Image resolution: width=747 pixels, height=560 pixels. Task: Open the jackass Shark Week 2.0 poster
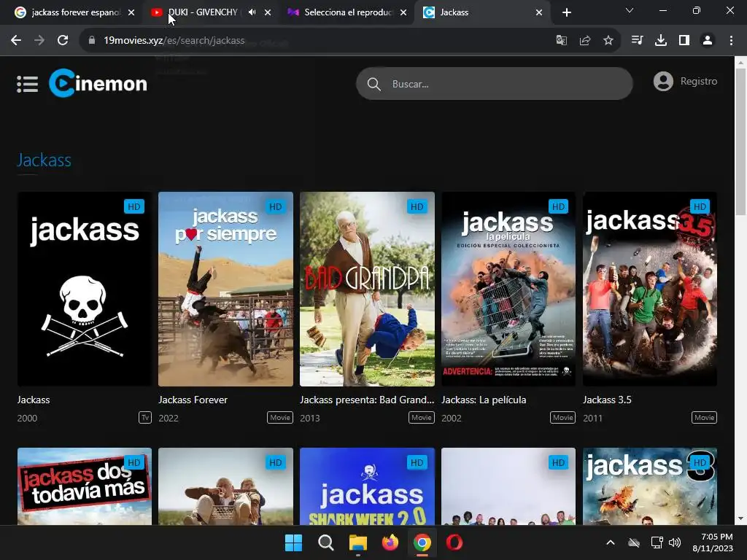(x=368, y=486)
